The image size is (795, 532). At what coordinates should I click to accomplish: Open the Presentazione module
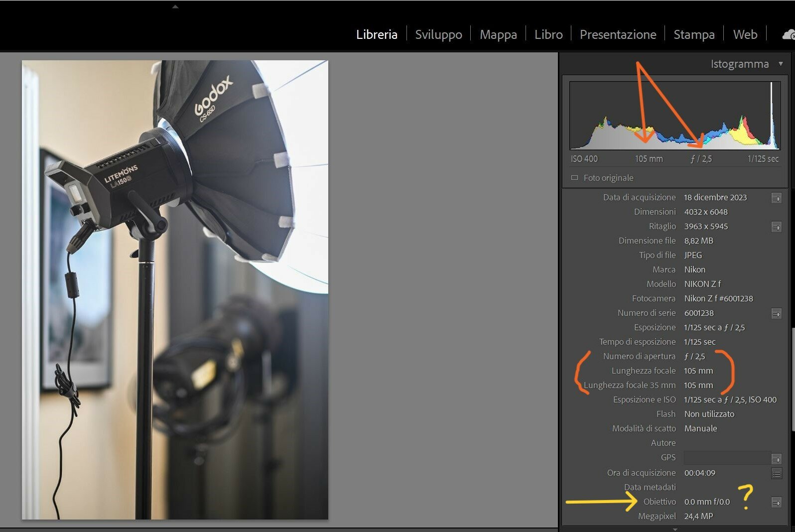[x=618, y=34]
